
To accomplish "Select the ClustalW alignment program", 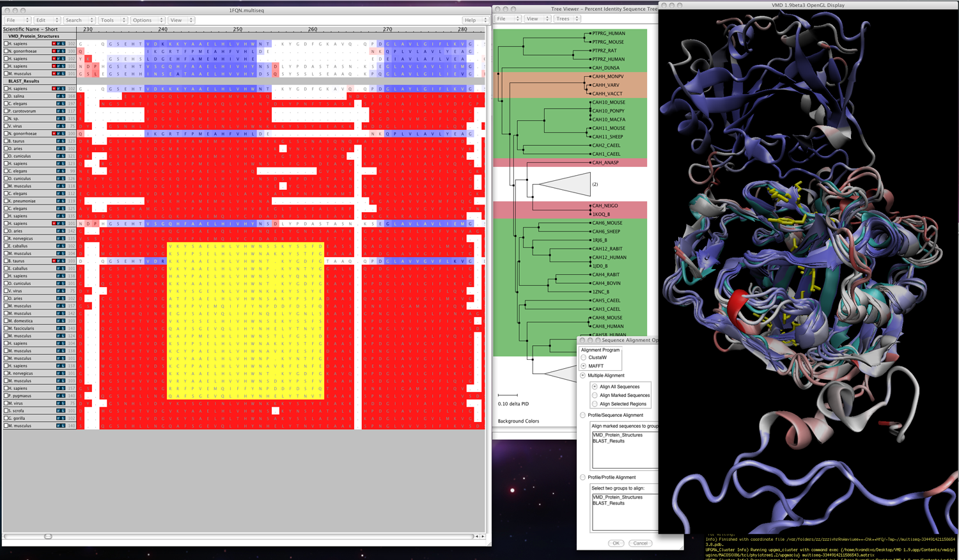I will click(584, 357).
